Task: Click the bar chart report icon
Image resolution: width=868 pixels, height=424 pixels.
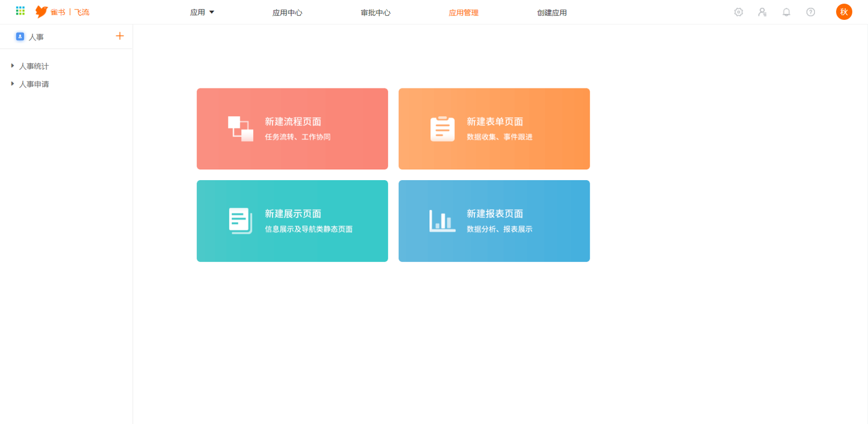Action: pyautogui.click(x=442, y=221)
